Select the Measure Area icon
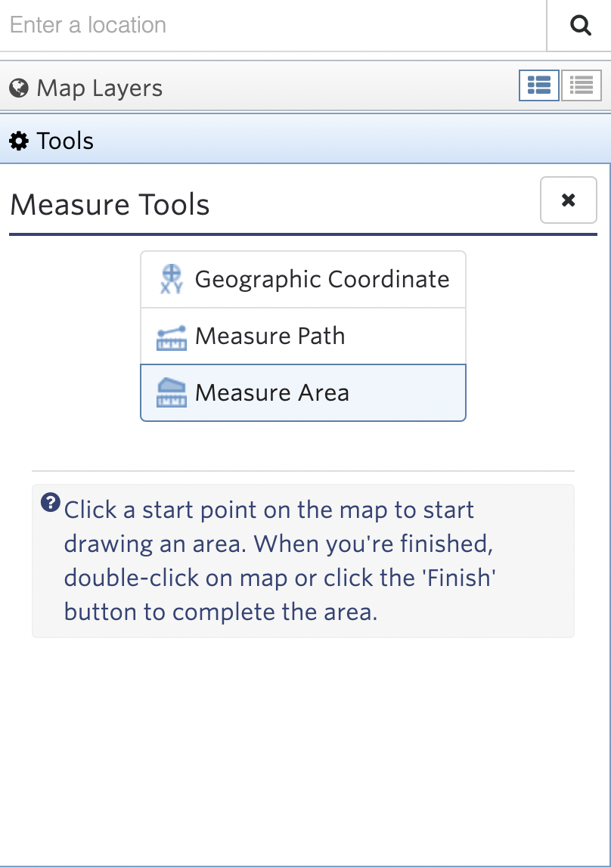The image size is (611, 868). pyautogui.click(x=171, y=392)
